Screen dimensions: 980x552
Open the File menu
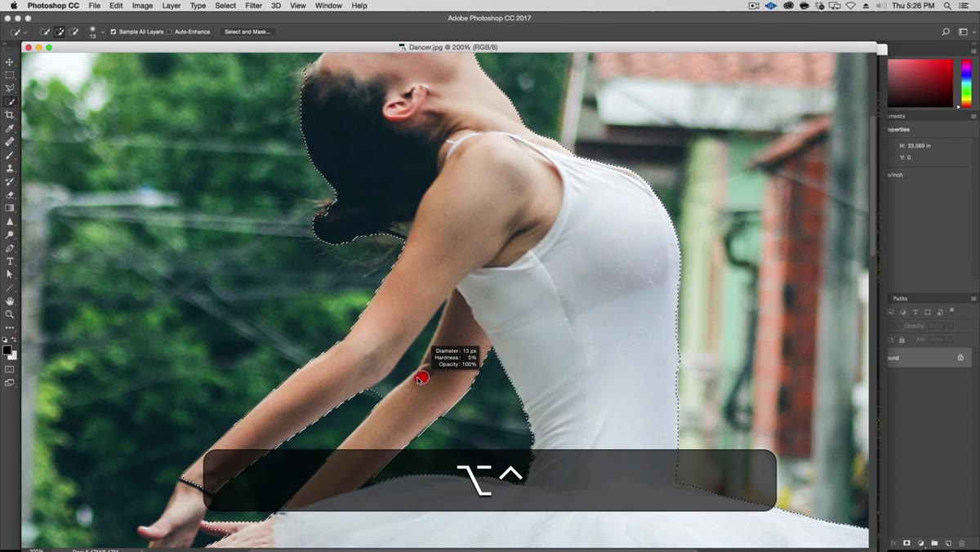tap(95, 6)
